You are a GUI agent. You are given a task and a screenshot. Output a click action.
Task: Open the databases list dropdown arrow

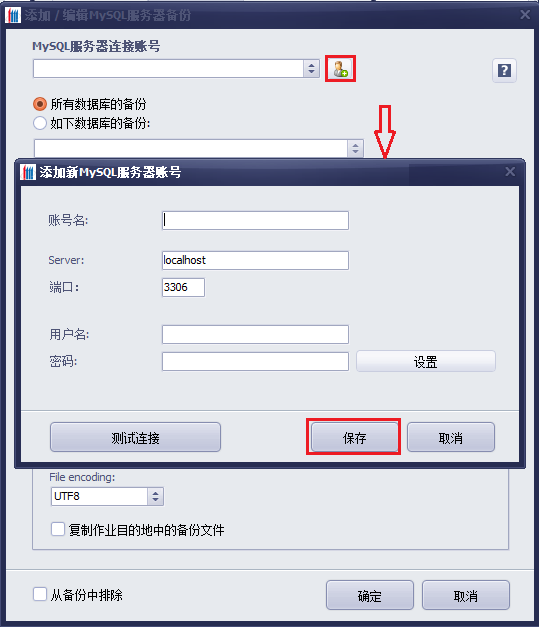pos(355,148)
